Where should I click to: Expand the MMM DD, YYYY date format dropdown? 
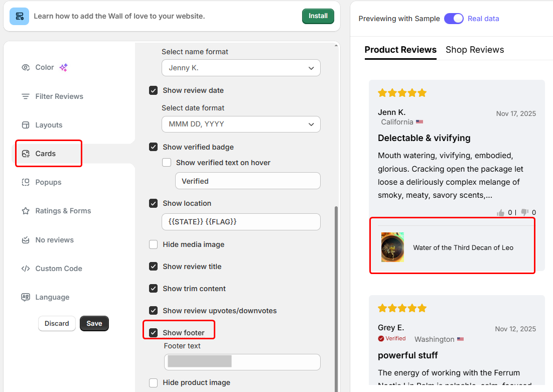[x=241, y=124]
